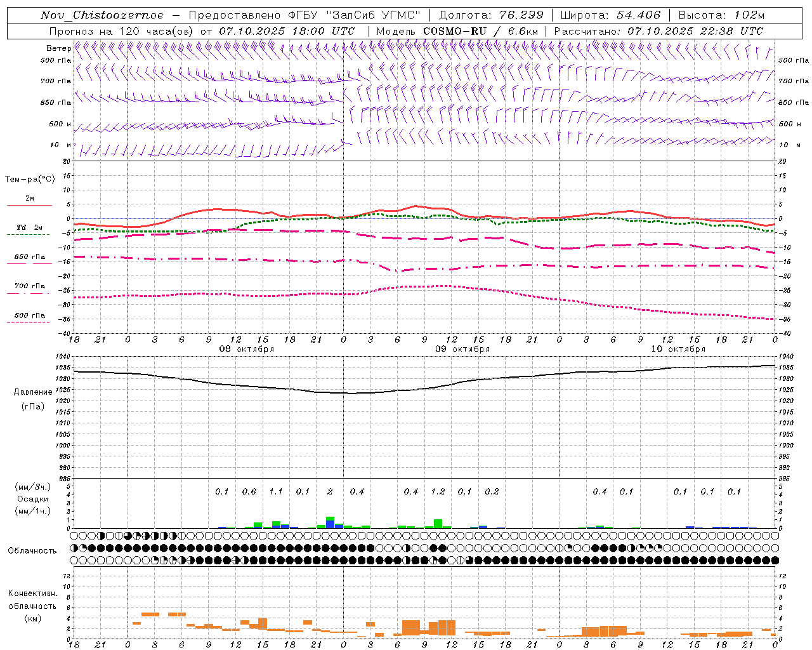Select the computed time 07.10.2025 22:38 UTC

tap(695, 31)
